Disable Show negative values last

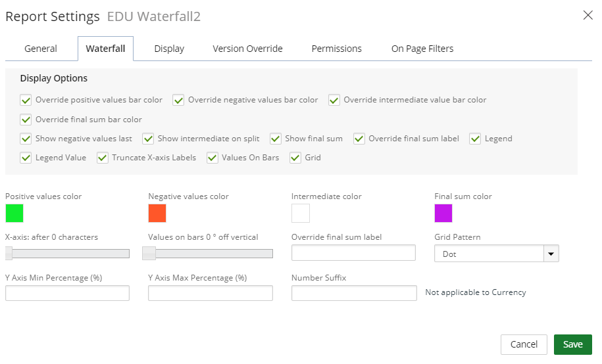point(26,139)
